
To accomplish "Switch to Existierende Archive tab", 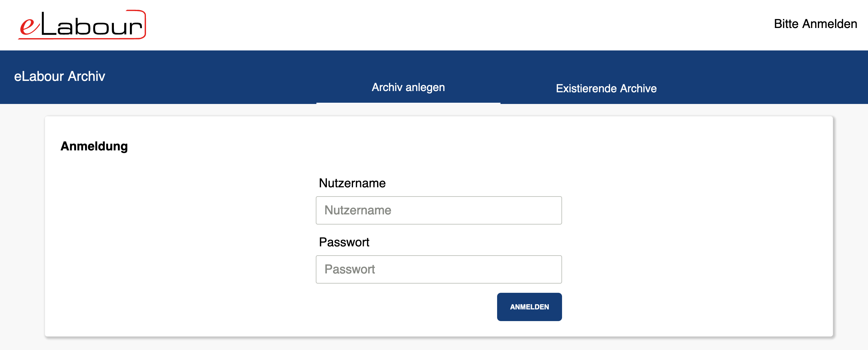I will click(606, 88).
